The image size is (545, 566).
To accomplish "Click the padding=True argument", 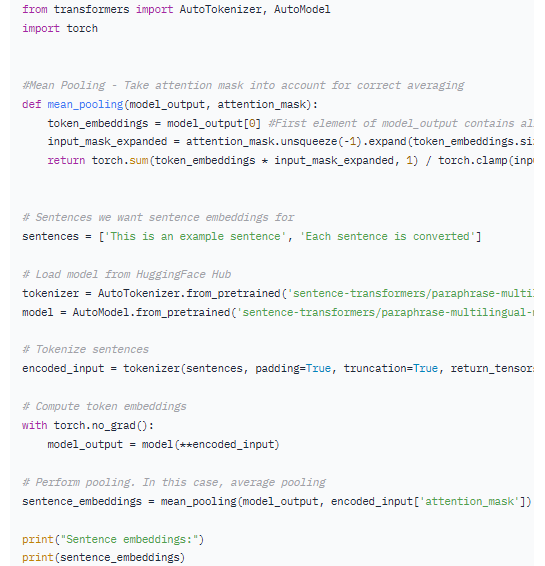I will (x=293, y=369).
